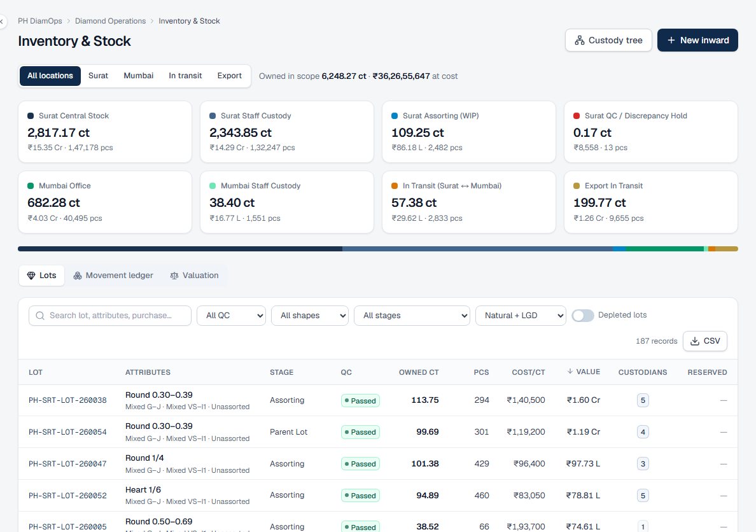This screenshot has width=756, height=532.
Task: Click the ₹96,400 cost per carat cell
Action: point(529,464)
